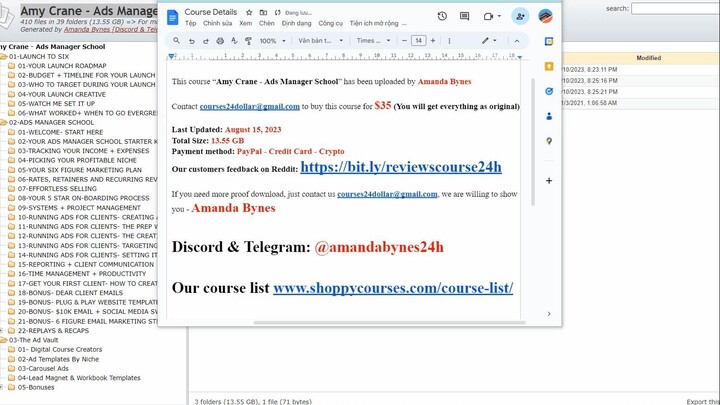
Task: Star the Course Details document
Action: tap(249, 12)
